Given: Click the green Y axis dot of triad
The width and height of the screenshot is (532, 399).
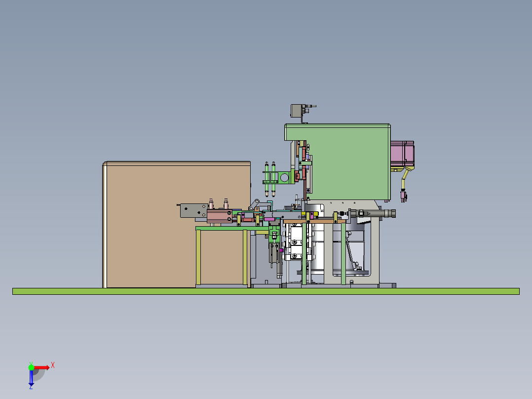Looking at the screenshot, I should click(31, 367).
